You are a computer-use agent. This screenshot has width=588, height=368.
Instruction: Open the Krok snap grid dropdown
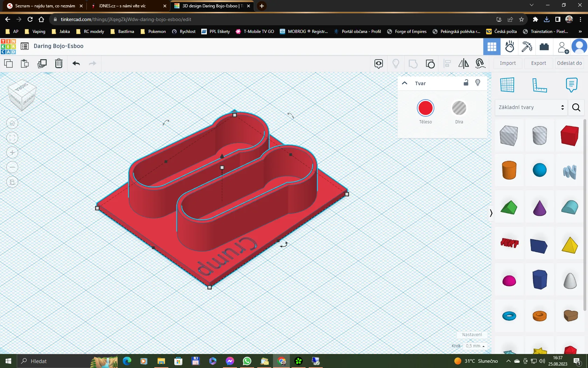[475, 346]
